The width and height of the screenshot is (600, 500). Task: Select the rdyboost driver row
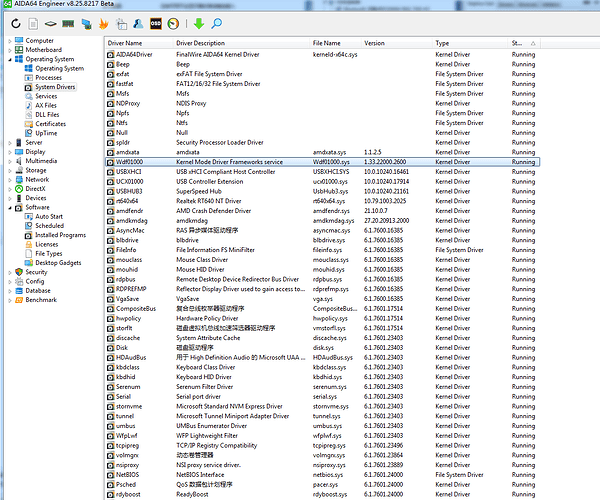coord(322,494)
